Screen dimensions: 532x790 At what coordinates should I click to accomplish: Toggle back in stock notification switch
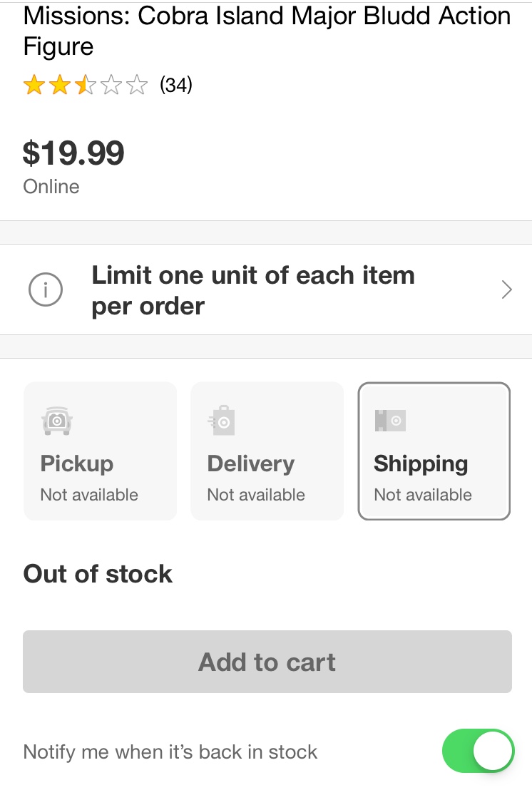tap(478, 751)
